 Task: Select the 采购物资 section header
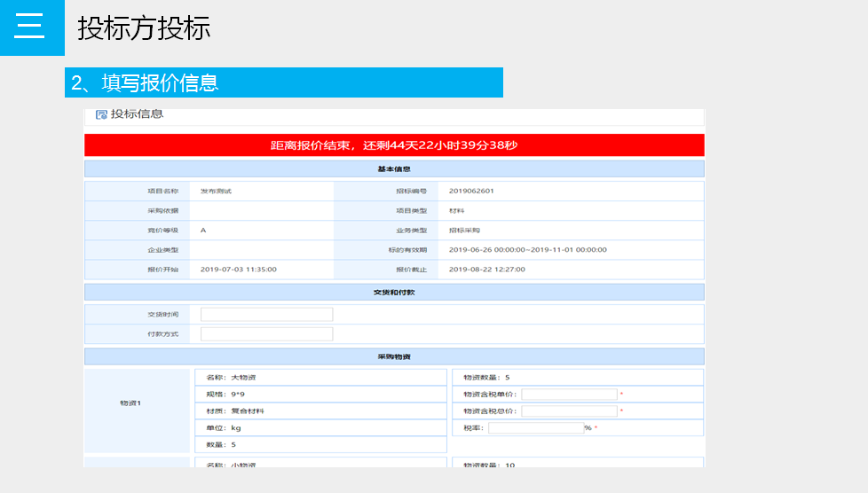(x=394, y=356)
